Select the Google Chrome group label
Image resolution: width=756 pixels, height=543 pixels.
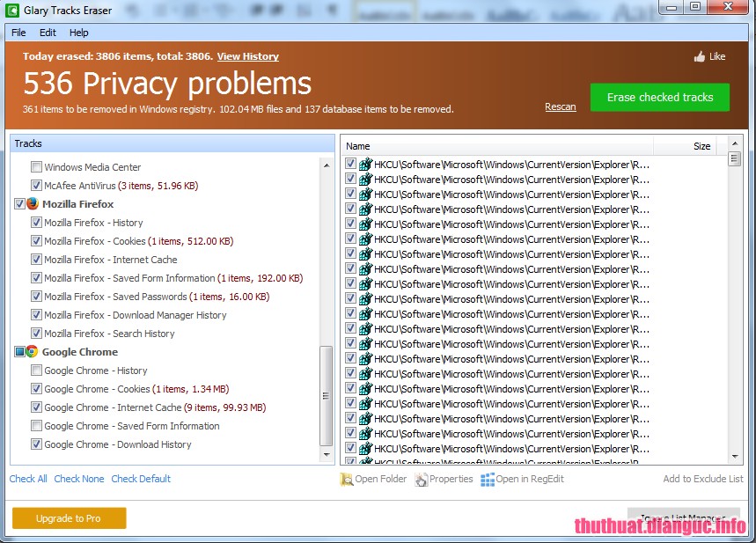coord(80,352)
